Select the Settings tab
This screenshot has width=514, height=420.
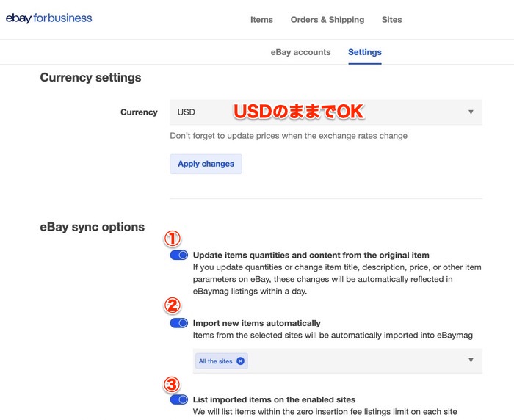pyautogui.click(x=365, y=52)
